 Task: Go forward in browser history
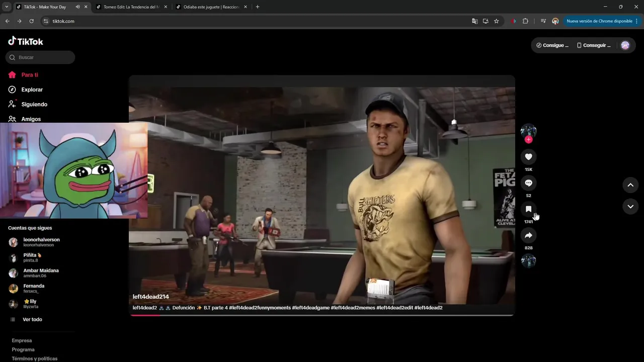(x=19, y=21)
